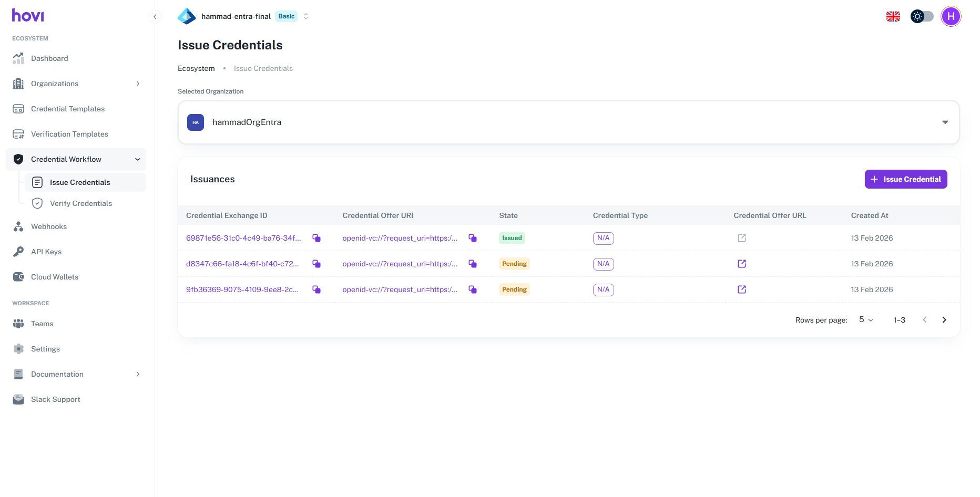
Task: Copy the 9fb36369 credential exchange ID
Action: coord(317,289)
